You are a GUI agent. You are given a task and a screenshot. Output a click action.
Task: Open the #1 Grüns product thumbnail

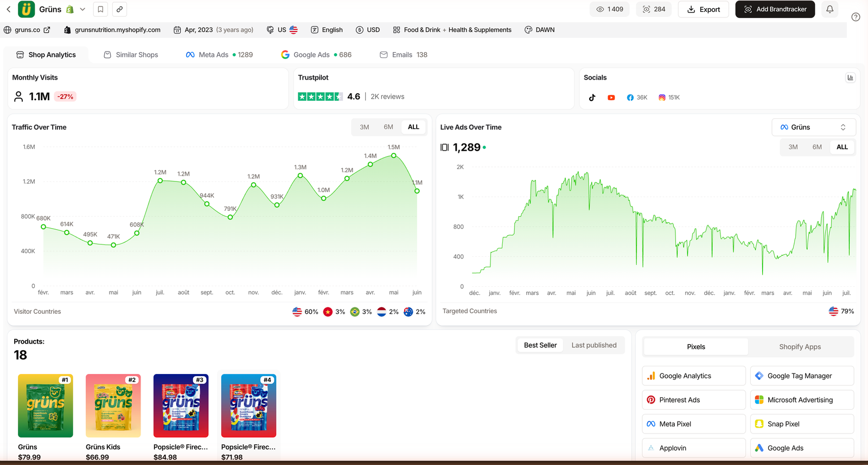46,405
